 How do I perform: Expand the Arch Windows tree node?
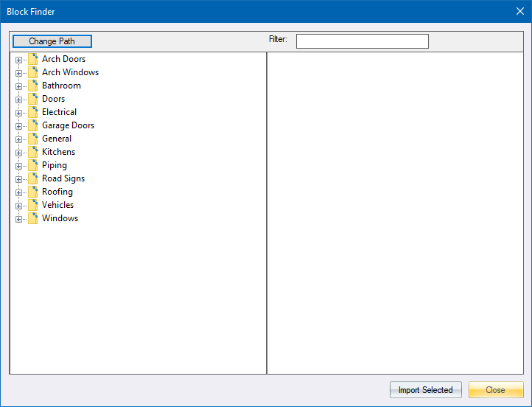click(x=19, y=73)
